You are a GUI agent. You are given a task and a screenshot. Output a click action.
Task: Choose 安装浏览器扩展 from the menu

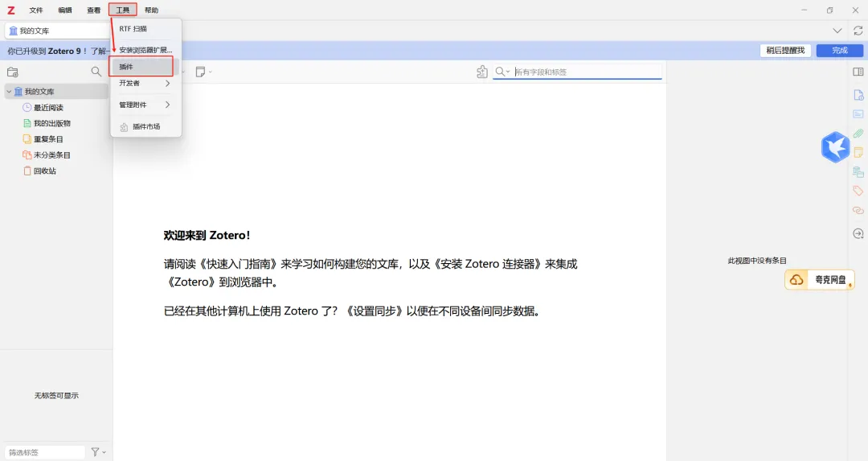145,50
